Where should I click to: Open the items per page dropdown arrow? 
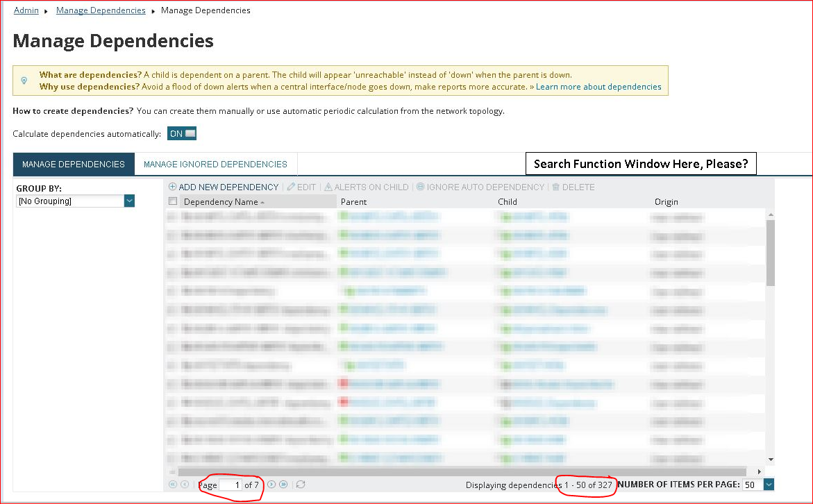pos(769,485)
